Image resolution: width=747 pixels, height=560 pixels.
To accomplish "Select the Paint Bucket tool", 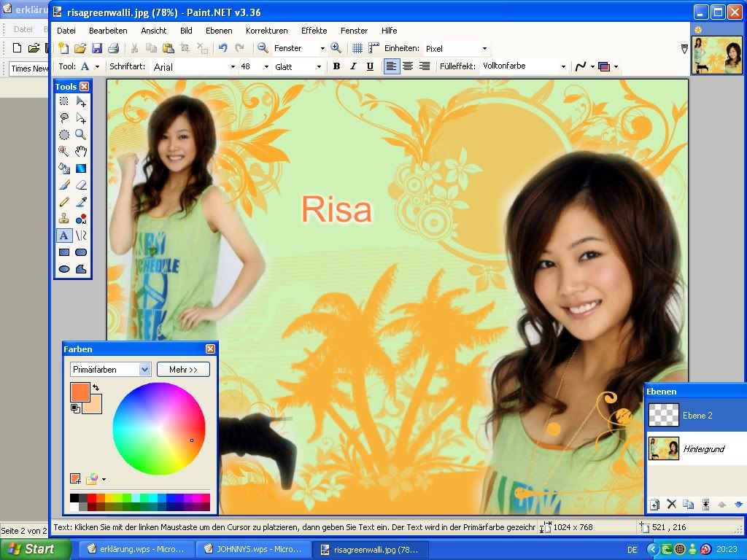I will click(x=64, y=168).
